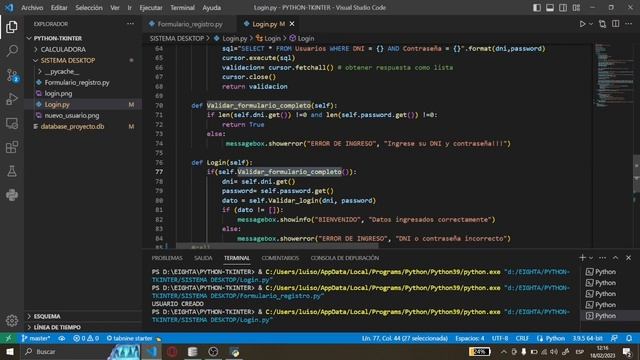Change indentation via Espacios: 4
The width and height of the screenshot is (640, 360).
[470, 338]
